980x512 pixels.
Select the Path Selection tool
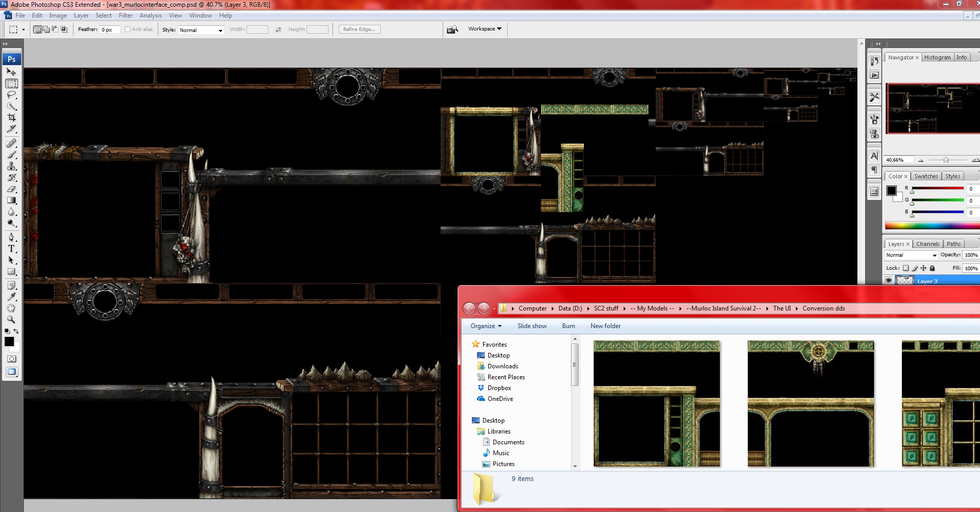coord(11,260)
